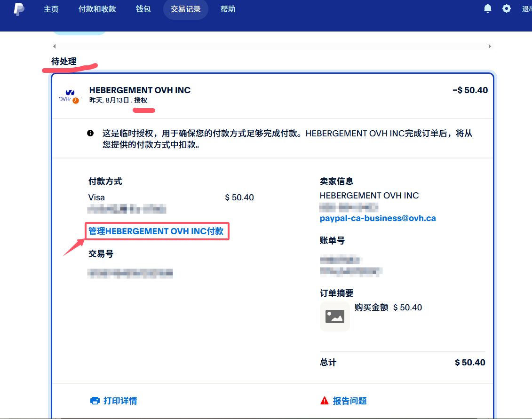The height and width of the screenshot is (419, 532).
Task: Click the 昨天, 8月13日 . 授权 date line
Action: (119, 101)
